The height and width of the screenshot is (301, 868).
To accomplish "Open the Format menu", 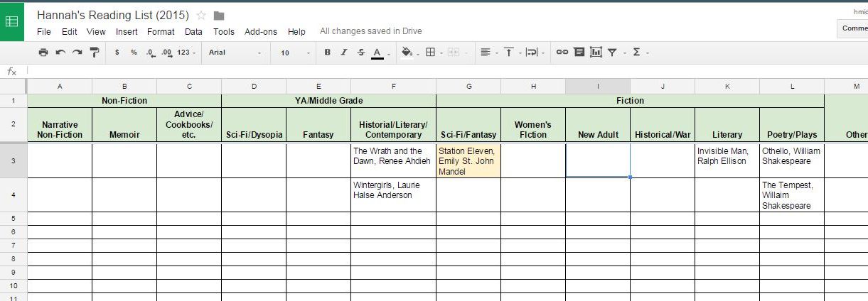I will [x=161, y=31].
